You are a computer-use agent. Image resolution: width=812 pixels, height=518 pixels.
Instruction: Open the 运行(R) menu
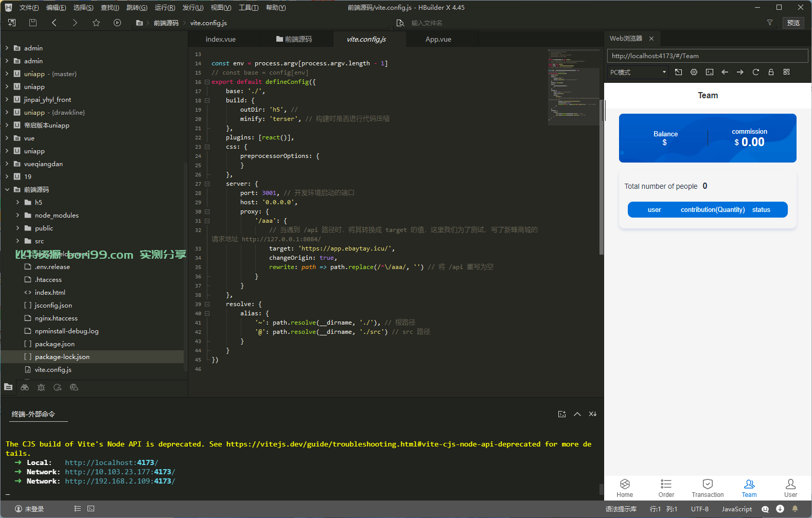coord(165,7)
